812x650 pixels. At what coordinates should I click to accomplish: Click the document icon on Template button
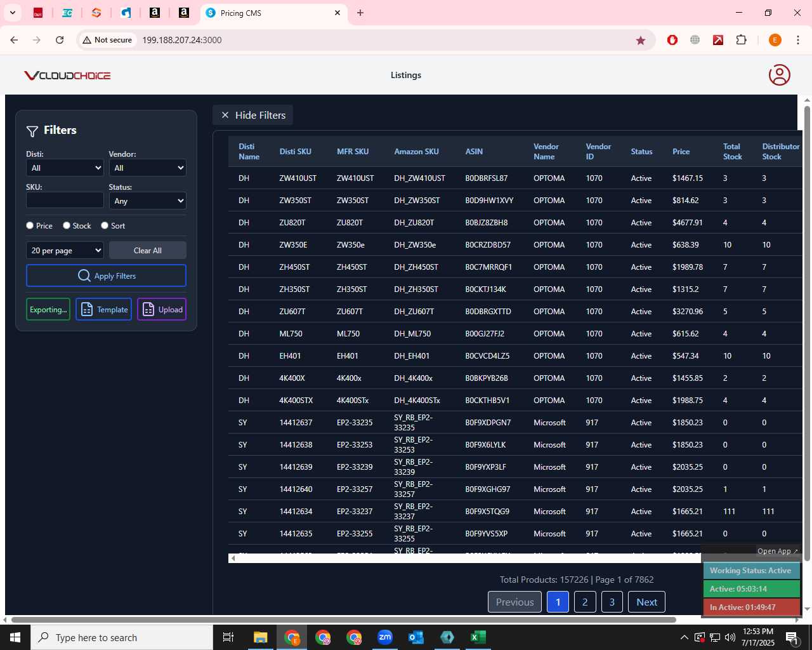(x=87, y=309)
